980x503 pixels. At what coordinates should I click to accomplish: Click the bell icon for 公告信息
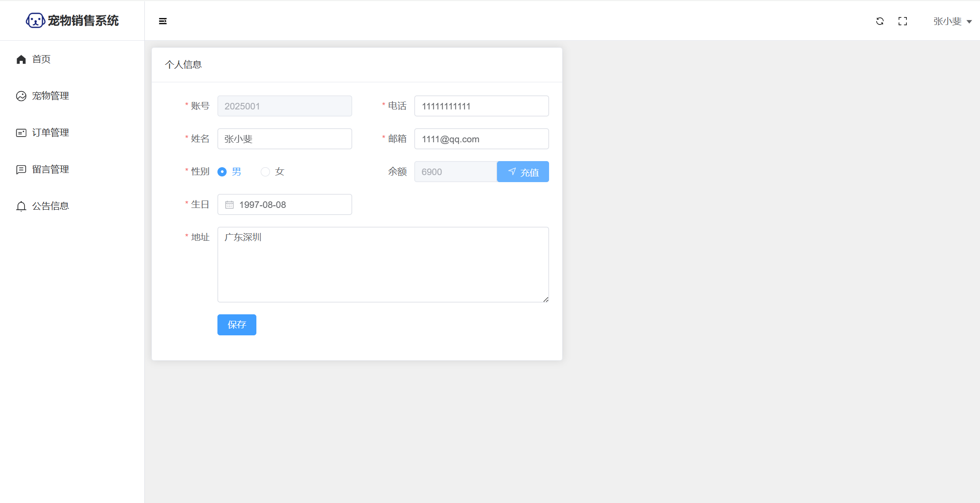coord(21,206)
